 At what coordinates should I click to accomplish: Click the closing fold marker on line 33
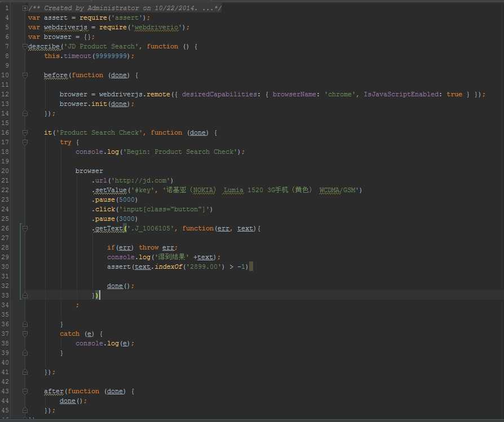tap(25, 295)
